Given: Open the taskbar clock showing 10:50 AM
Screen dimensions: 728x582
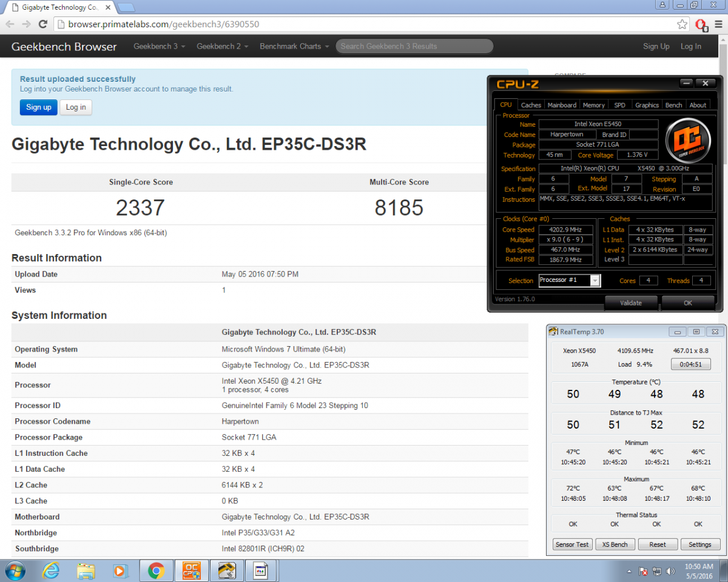Looking at the screenshot, I should tap(699, 571).
